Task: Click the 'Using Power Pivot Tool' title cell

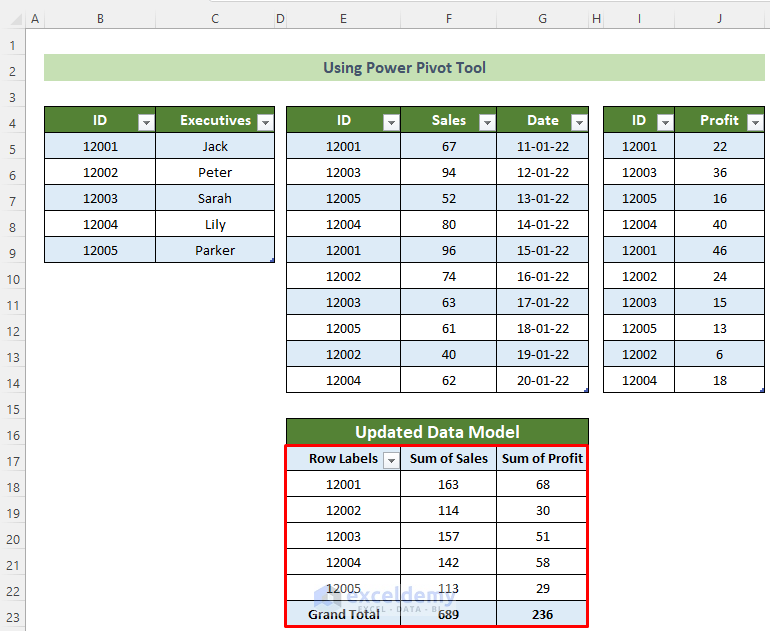Action: [404, 68]
